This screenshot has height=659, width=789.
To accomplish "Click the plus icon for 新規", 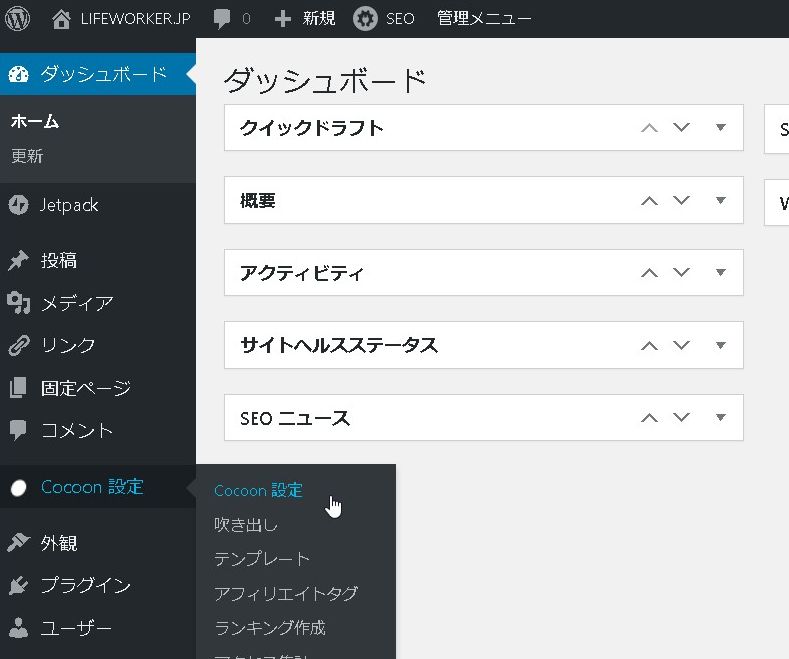I will (283, 18).
